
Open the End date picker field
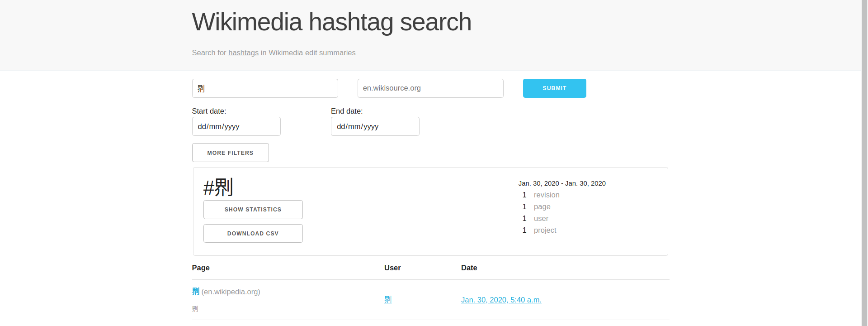375,126
